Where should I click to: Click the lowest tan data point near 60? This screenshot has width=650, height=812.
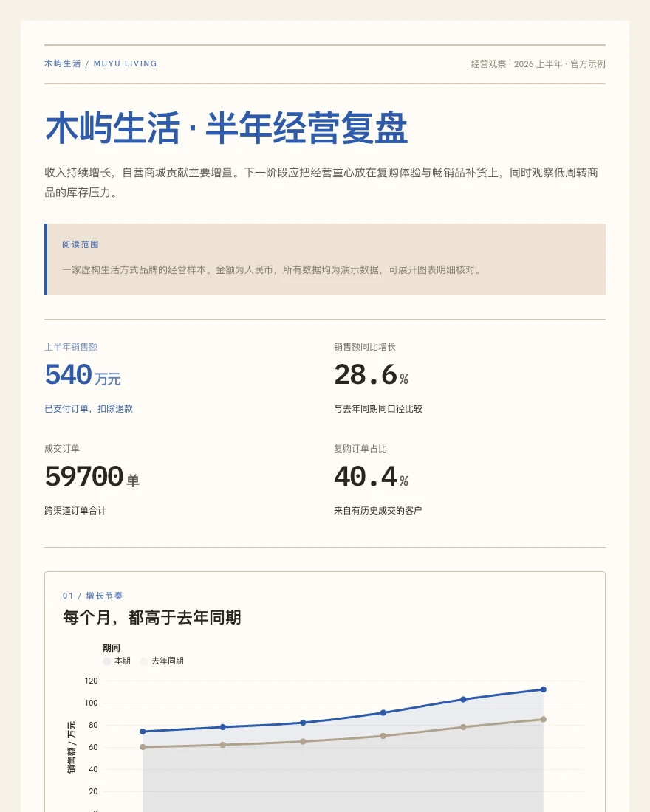coord(143,747)
